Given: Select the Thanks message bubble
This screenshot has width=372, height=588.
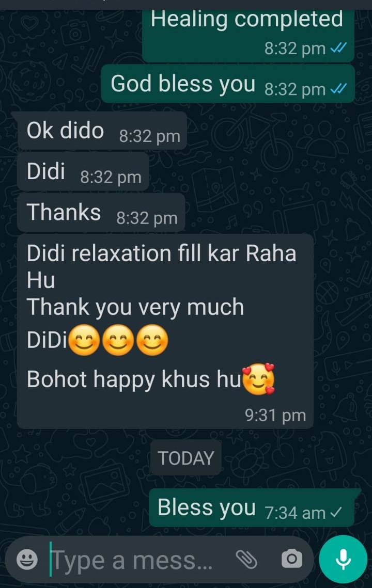Looking at the screenshot, I should (101, 213).
